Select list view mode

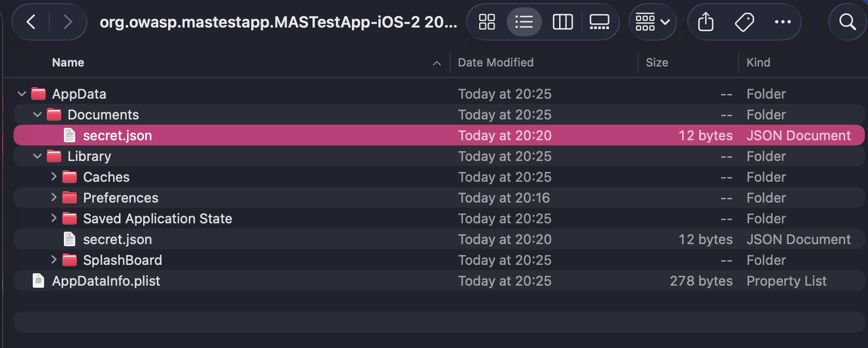(x=524, y=22)
